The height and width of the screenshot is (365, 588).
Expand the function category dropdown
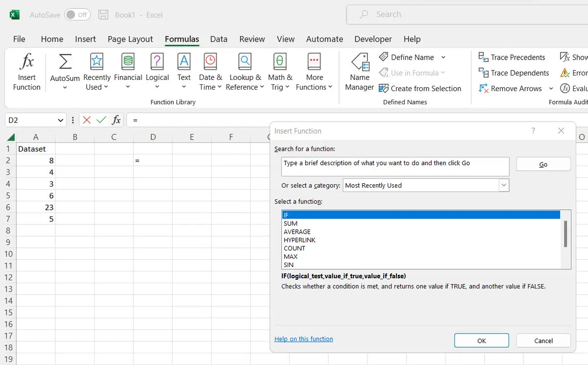pos(504,185)
